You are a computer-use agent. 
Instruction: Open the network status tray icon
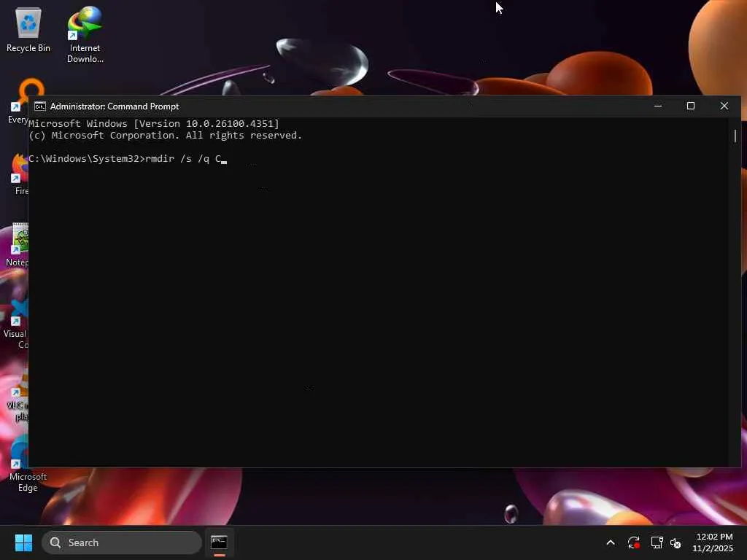click(x=657, y=542)
